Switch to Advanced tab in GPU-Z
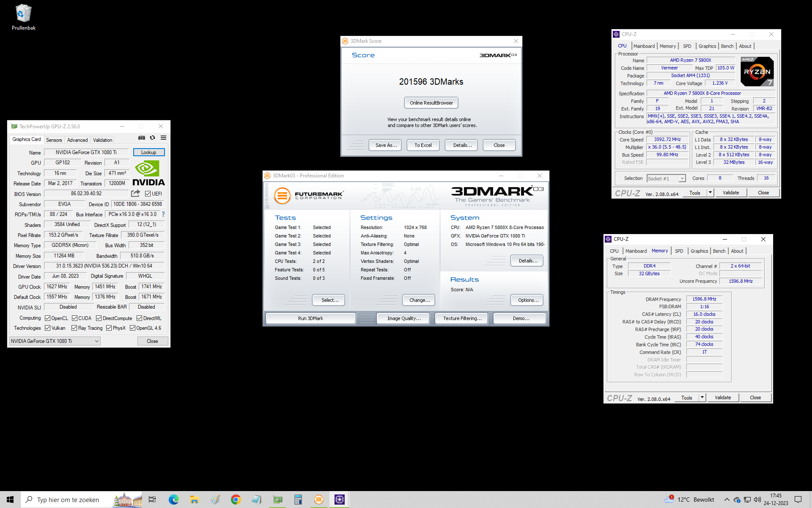 click(x=77, y=140)
